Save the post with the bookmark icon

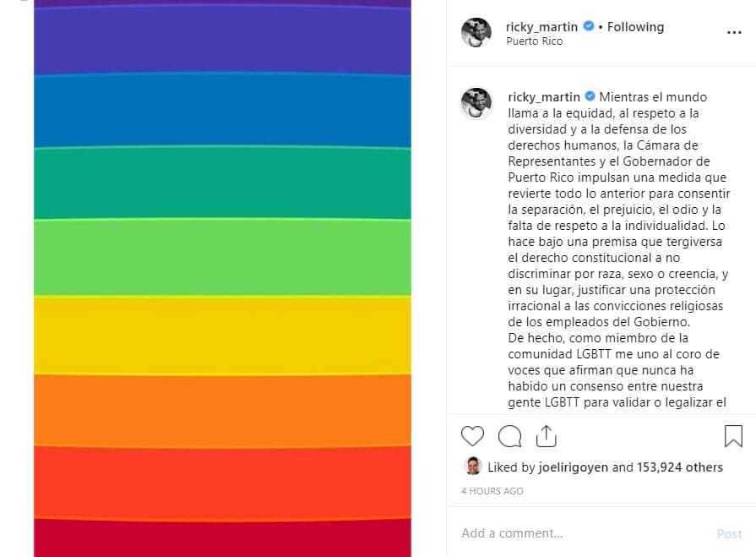[733, 436]
